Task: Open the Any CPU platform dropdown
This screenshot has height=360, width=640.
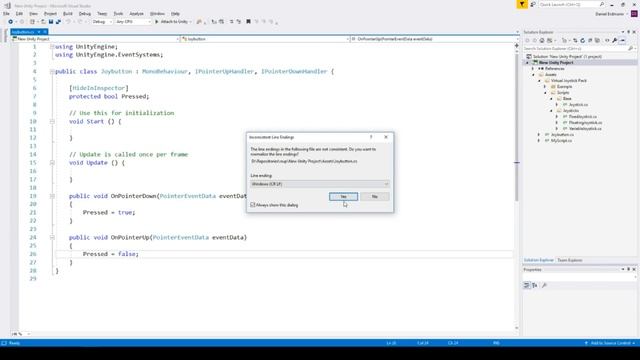Action: [133, 22]
